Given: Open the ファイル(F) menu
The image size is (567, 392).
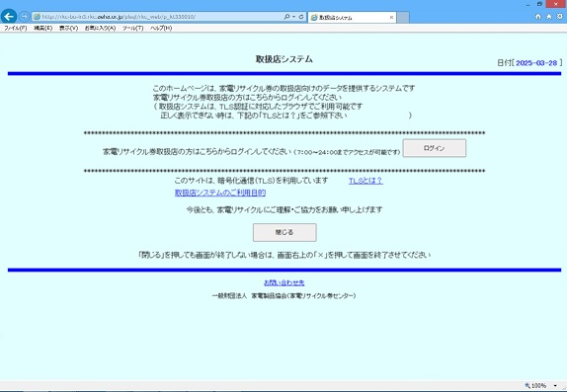Looking at the screenshot, I should point(15,28).
